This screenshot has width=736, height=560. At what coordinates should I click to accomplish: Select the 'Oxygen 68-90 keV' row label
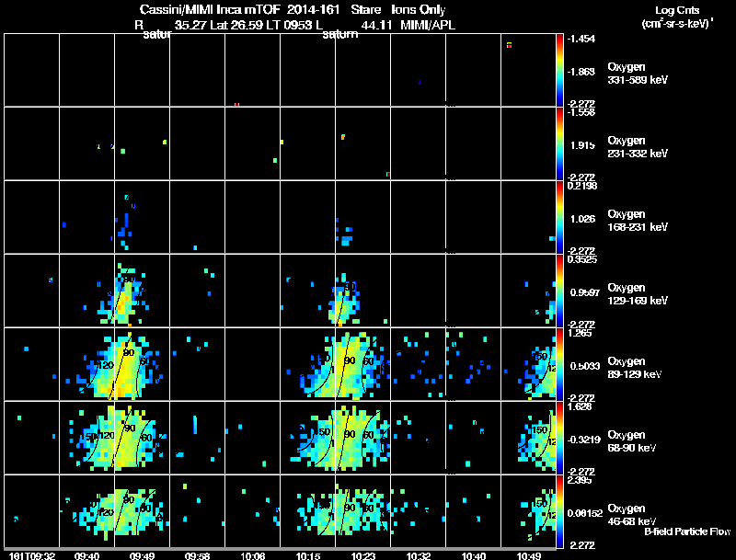click(632, 441)
